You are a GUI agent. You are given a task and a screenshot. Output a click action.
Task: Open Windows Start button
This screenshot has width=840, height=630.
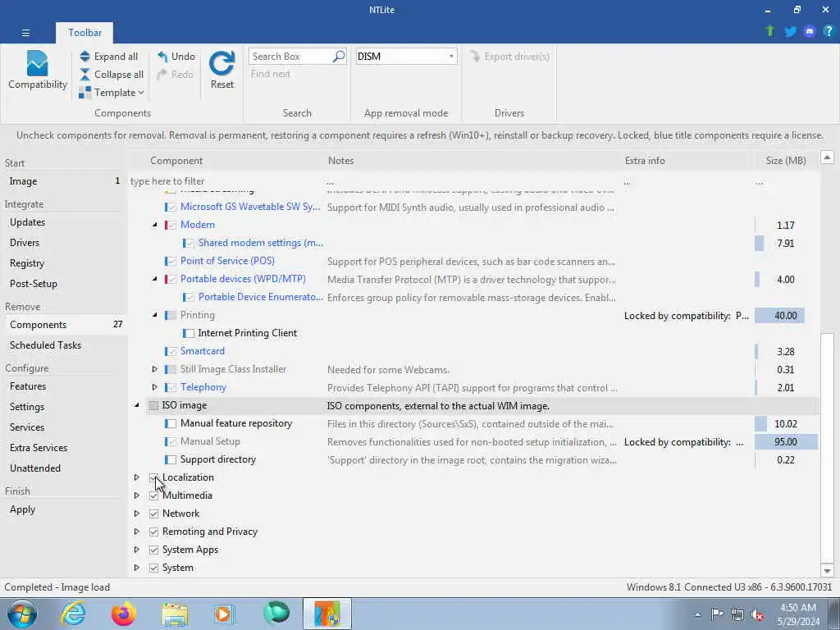[x=22, y=614]
